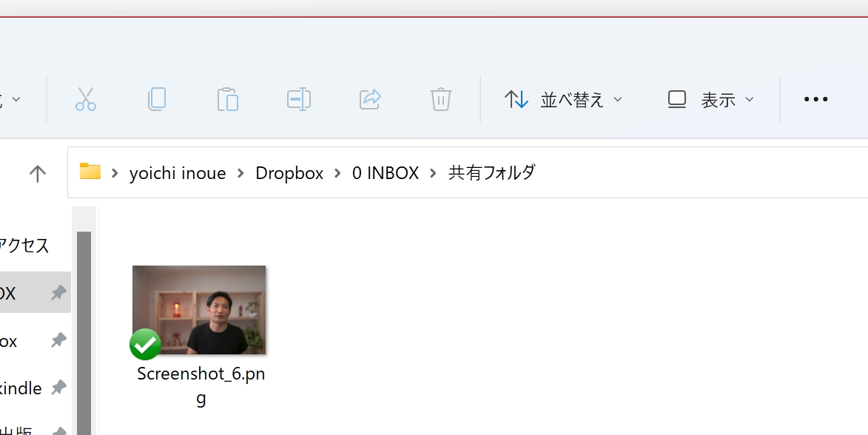
Task: Open the 表示 view dropdown
Action: pos(711,99)
